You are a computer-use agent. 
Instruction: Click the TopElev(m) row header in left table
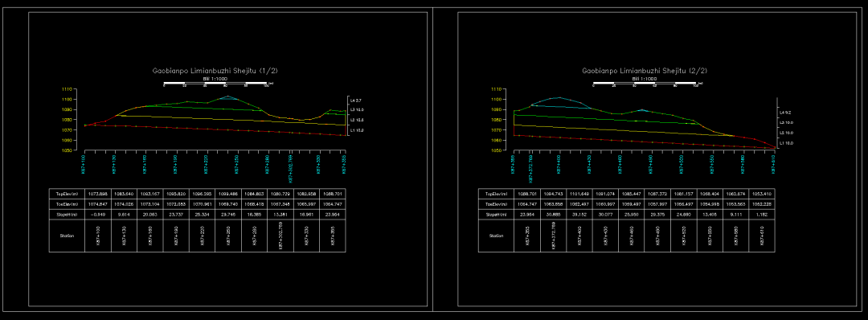67,194
